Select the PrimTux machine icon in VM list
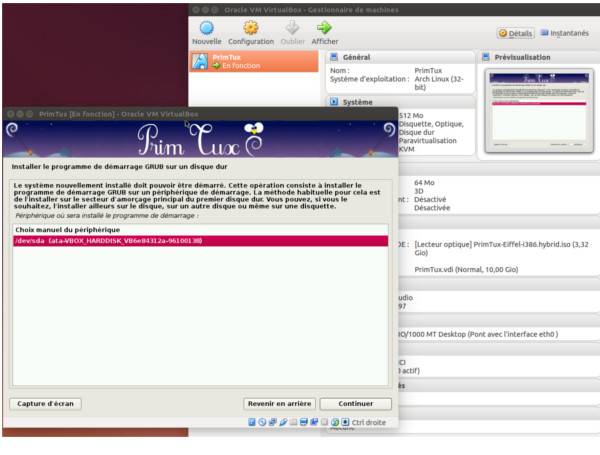Image resolution: width=600 pixels, height=455 pixels. point(200,61)
